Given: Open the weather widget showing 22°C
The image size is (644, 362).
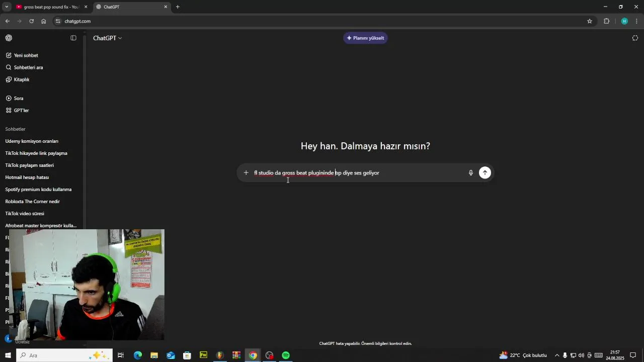Looking at the screenshot, I should click(523, 355).
